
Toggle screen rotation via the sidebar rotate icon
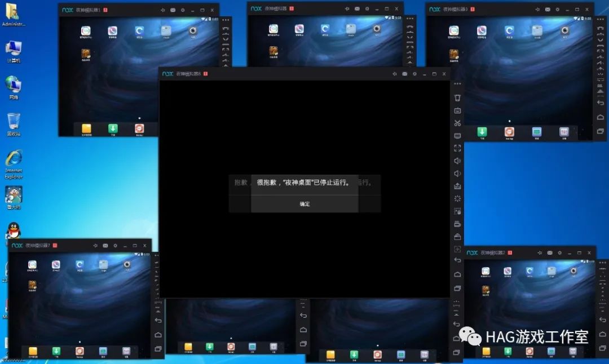point(457,97)
